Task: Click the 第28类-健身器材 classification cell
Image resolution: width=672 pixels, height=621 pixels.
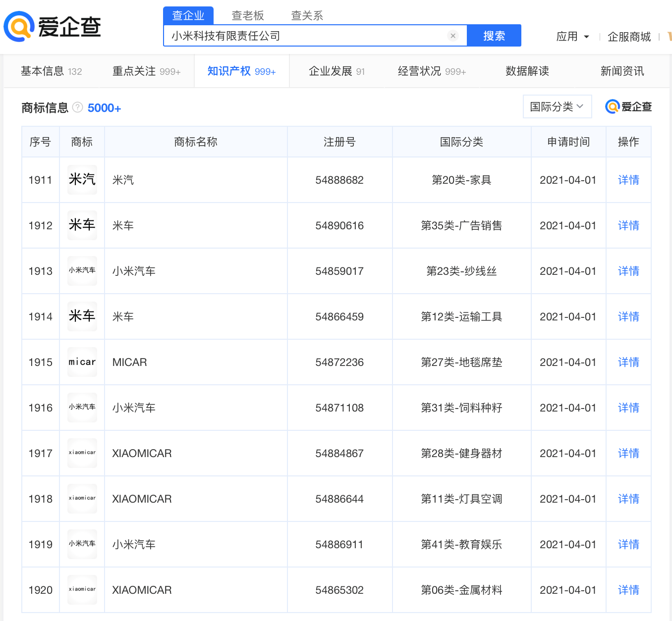Action: (x=461, y=453)
